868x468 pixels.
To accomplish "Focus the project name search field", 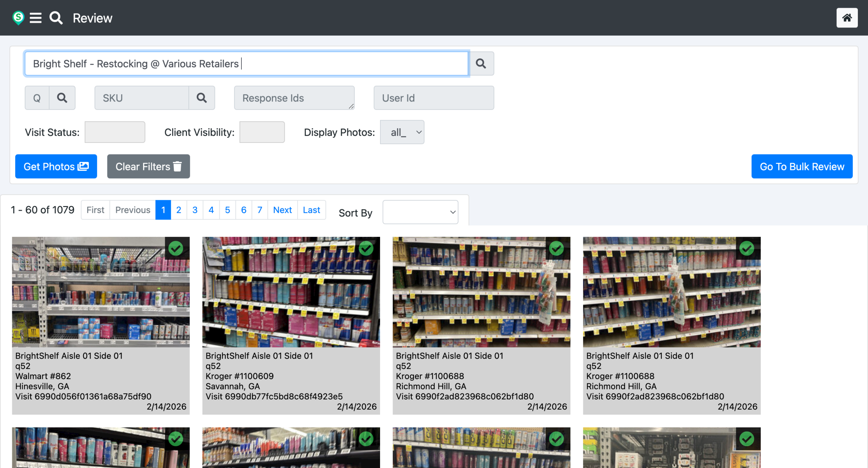I will (x=246, y=63).
